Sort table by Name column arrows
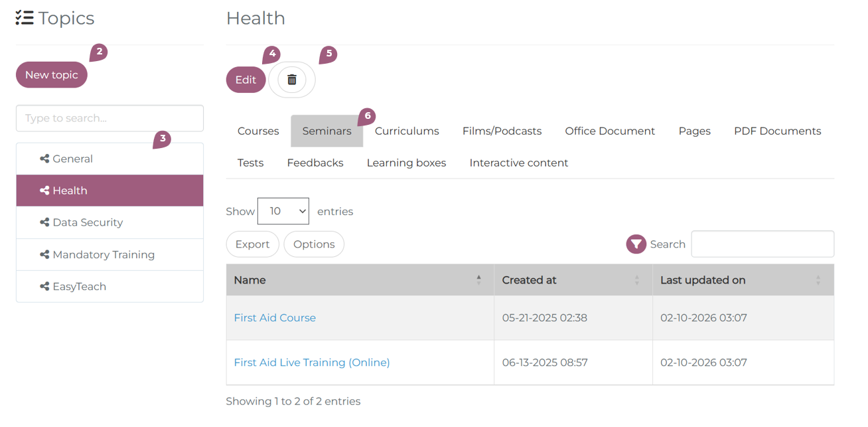Screen dimensions: 868x427 (478, 280)
